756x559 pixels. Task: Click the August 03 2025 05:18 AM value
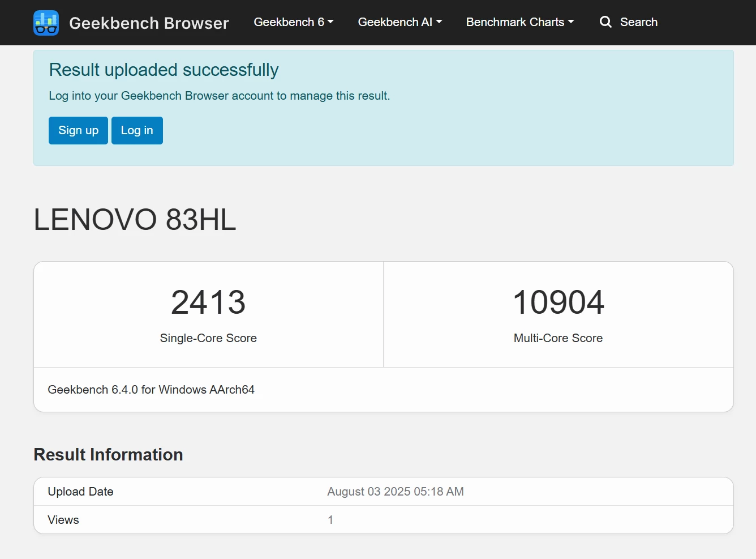pyautogui.click(x=396, y=492)
